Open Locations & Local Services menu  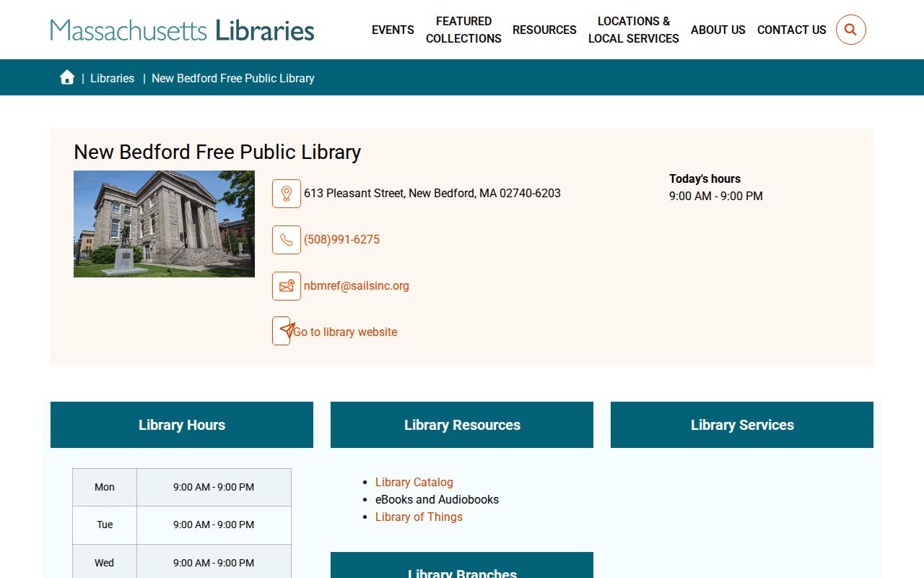click(634, 30)
